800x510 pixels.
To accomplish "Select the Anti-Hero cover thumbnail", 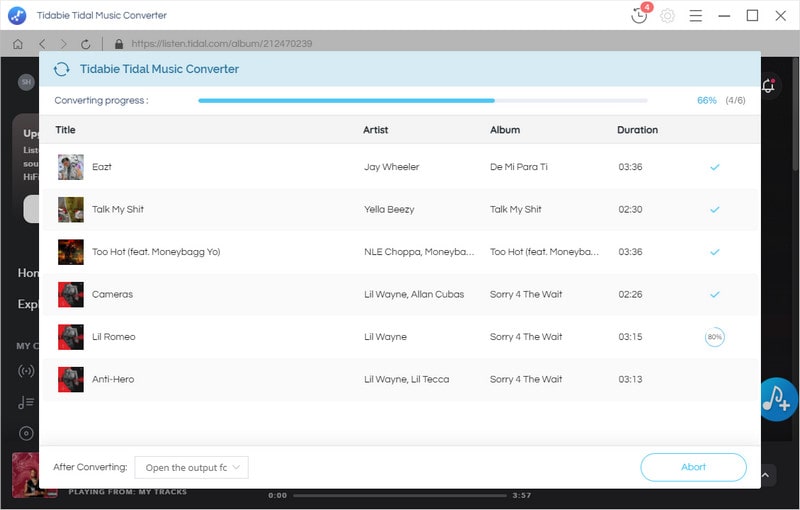I will (x=70, y=379).
